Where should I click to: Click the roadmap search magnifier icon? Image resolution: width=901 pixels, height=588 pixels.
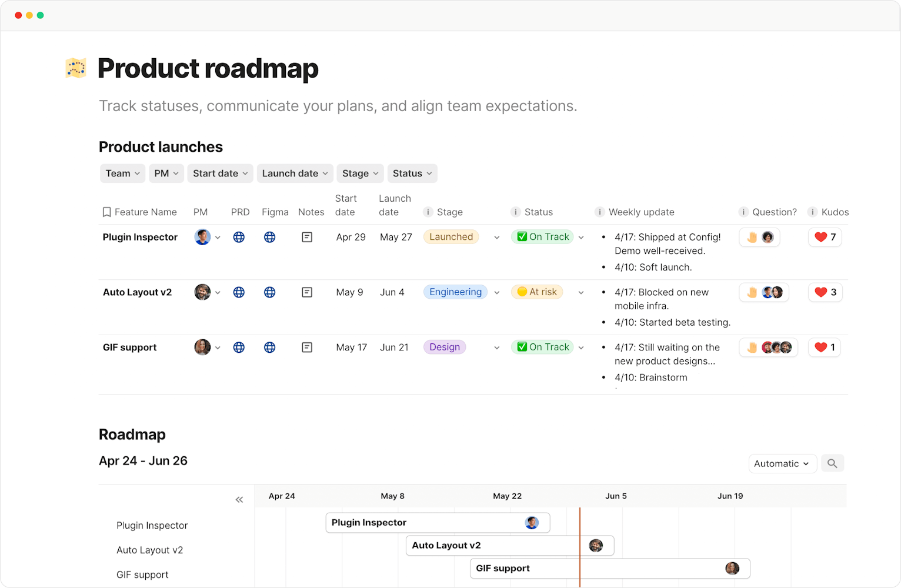pos(832,463)
